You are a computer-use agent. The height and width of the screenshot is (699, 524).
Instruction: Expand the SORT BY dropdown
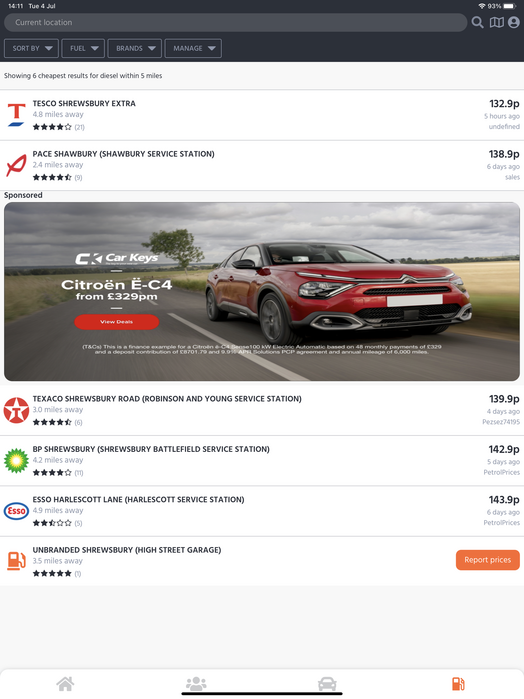coord(31,48)
